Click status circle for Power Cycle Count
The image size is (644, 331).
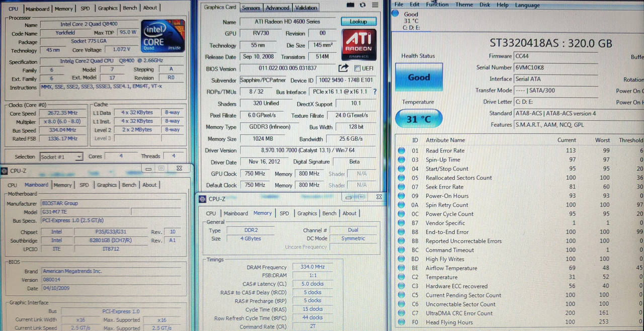(x=401, y=214)
